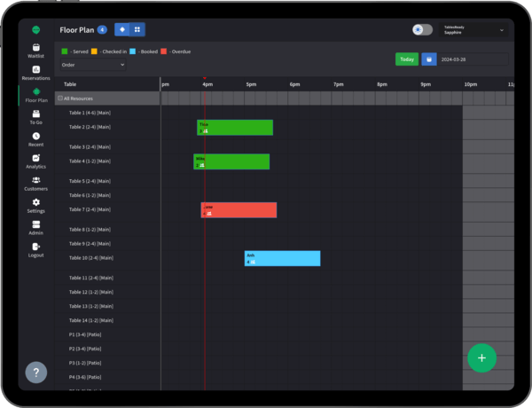Viewport: 532px width, 408px height.
Task: Click the 8pm timeline header
Action: (382, 84)
